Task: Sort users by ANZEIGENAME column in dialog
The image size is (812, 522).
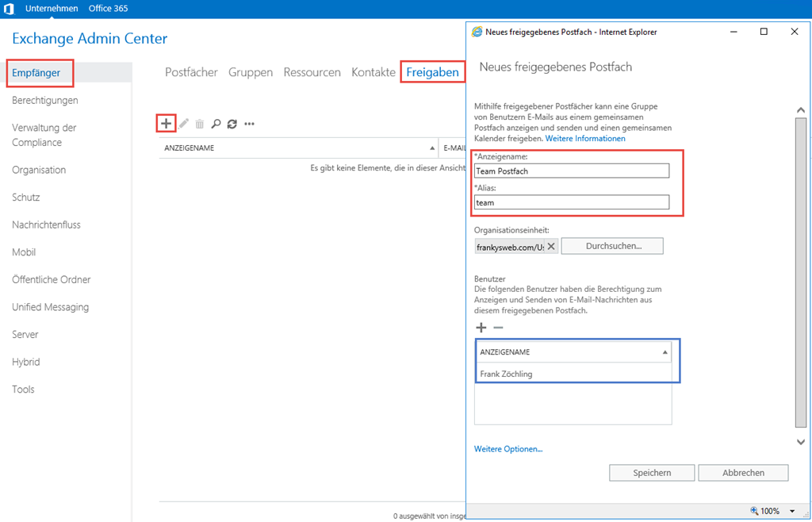Action: 573,351
